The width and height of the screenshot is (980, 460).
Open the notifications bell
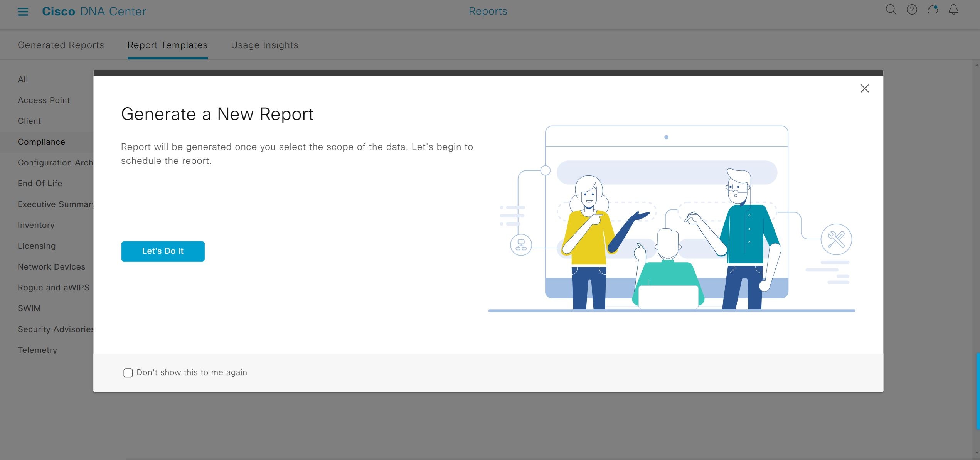(953, 10)
